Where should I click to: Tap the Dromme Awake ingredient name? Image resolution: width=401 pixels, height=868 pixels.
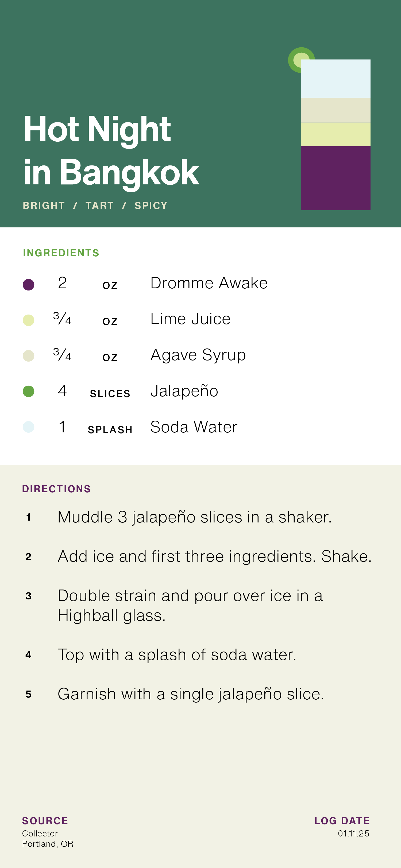click(209, 283)
